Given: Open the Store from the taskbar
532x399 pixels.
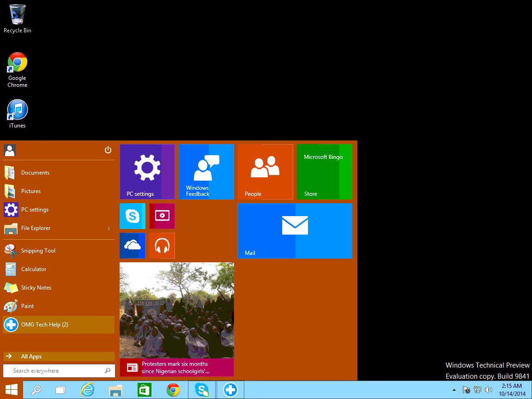Looking at the screenshot, I should point(145,390).
